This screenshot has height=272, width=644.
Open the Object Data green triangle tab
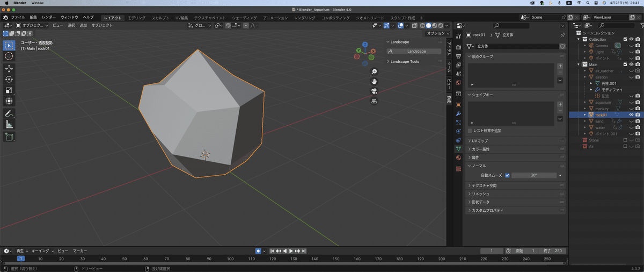(x=458, y=149)
